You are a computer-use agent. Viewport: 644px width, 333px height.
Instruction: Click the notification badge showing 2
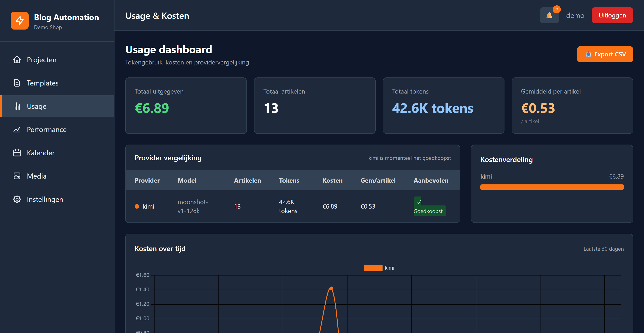(557, 9)
